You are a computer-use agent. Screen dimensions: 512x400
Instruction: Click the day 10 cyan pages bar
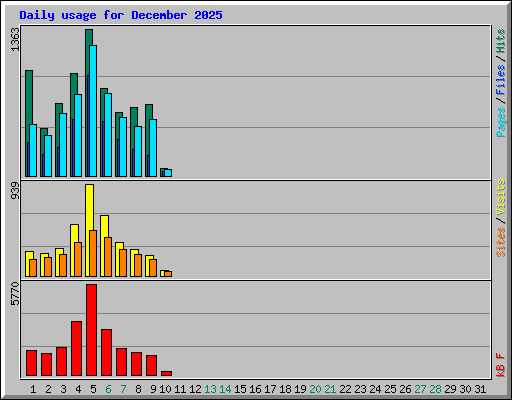point(168,173)
